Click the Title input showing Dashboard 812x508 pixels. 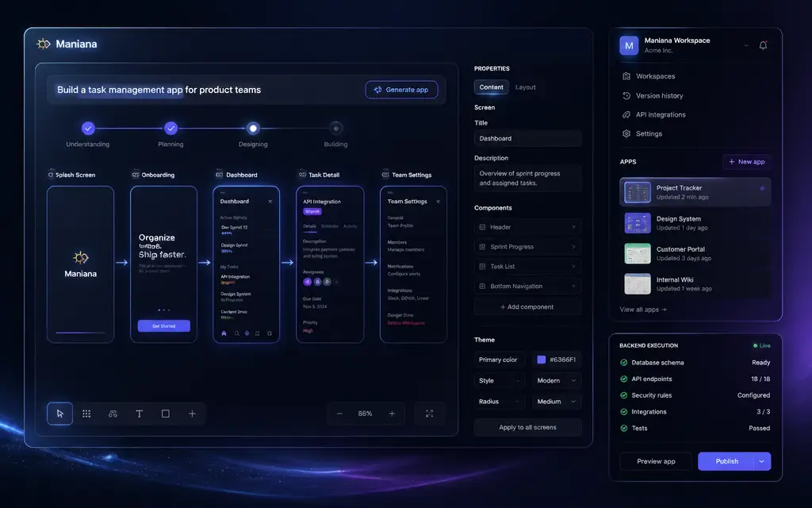[527, 138]
